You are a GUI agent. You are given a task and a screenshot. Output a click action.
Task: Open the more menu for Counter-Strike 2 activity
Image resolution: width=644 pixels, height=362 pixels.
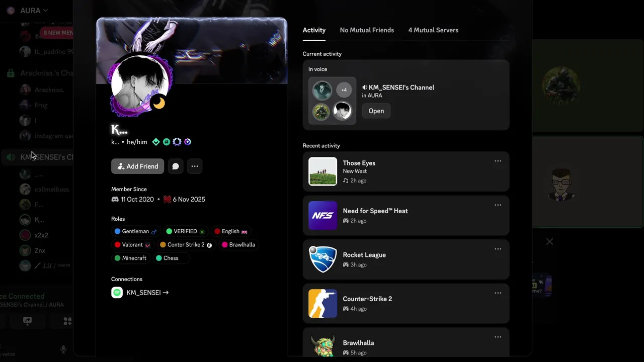tap(498, 293)
